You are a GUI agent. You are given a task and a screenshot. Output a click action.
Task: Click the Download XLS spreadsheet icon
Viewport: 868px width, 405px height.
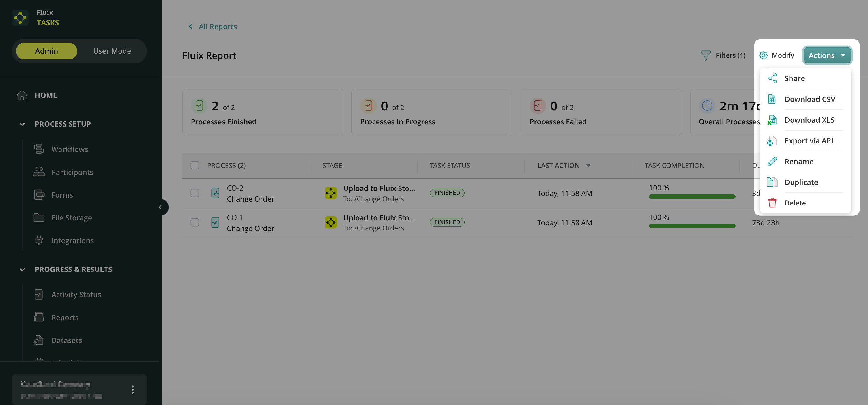coord(772,120)
